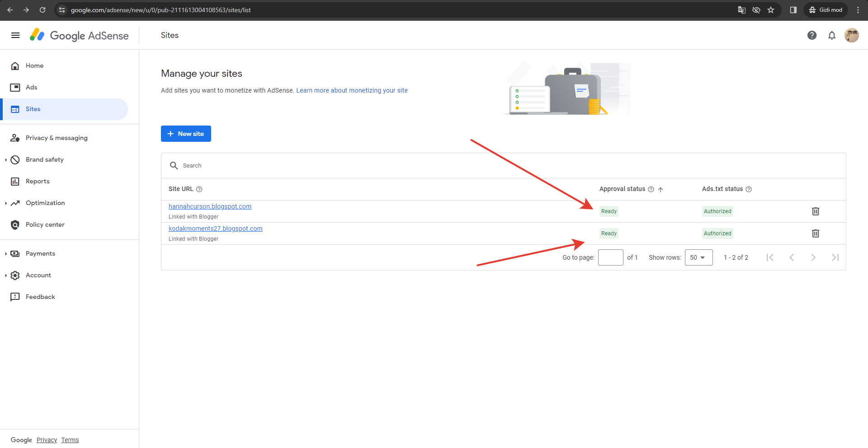Screen dimensions: 868x448
Task: Click the Go to page input box
Action: [x=611, y=257]
